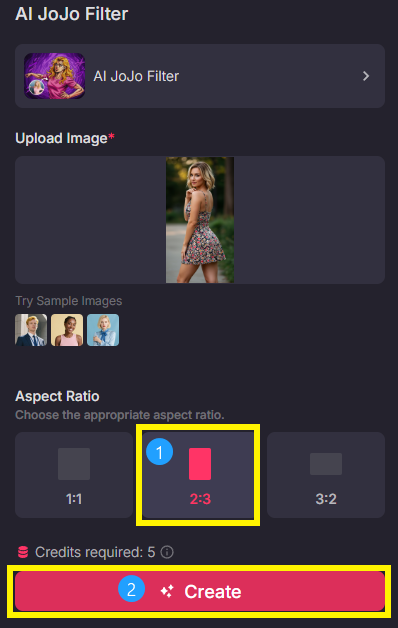398x628 pixels.
Task: Open the credits info circle icon
Action: coord(167,552)
